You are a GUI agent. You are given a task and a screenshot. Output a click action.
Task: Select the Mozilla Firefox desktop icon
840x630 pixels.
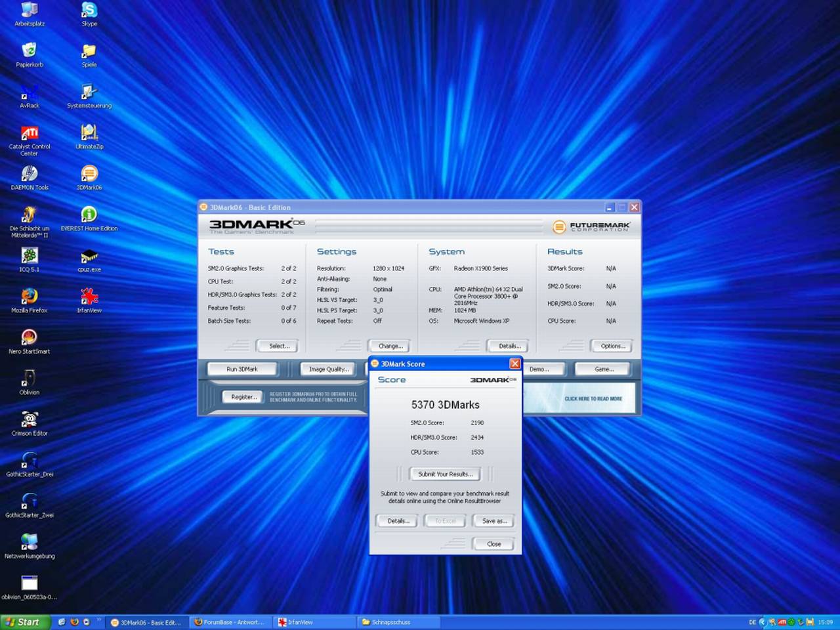(30, 301)
